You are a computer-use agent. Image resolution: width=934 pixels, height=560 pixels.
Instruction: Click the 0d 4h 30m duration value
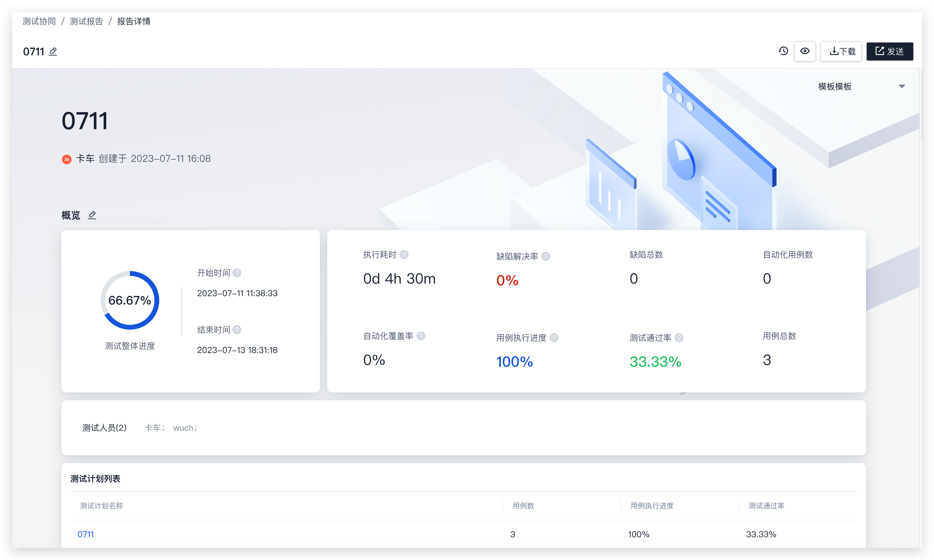point(399,279)
